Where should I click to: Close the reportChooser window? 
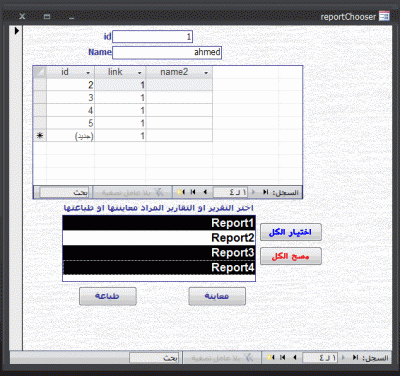[22, 16]
